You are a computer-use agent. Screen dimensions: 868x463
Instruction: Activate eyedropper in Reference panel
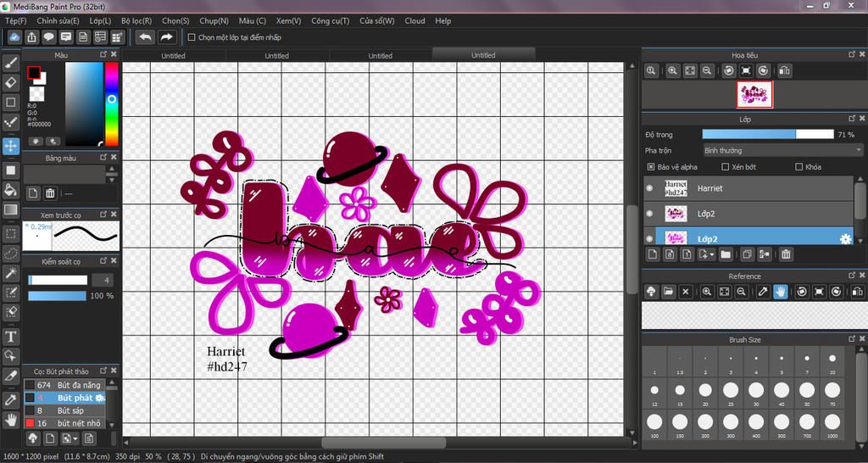coord(764,292)
